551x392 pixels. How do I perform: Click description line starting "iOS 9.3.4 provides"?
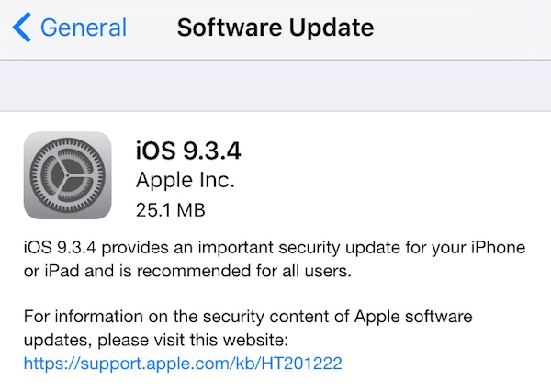pos(275,248)
